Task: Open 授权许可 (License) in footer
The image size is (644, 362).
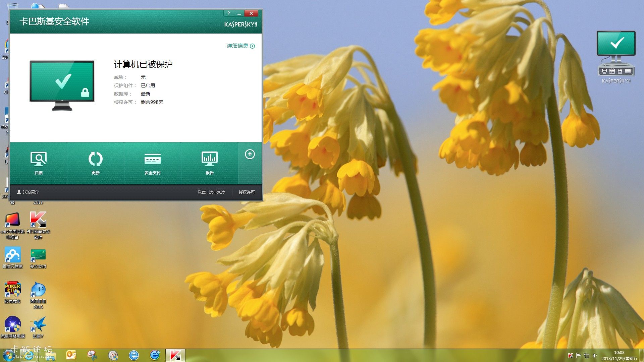Action: tap(247, 192)
